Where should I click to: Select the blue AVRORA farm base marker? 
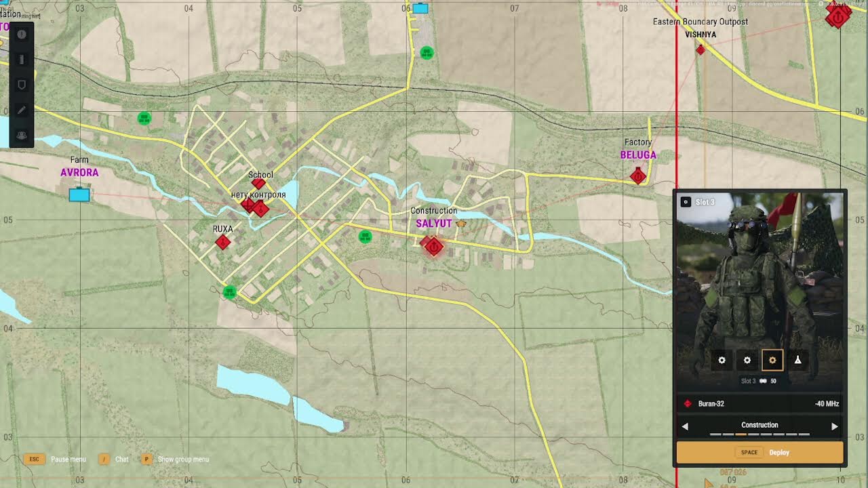click(x=79, y=195)
